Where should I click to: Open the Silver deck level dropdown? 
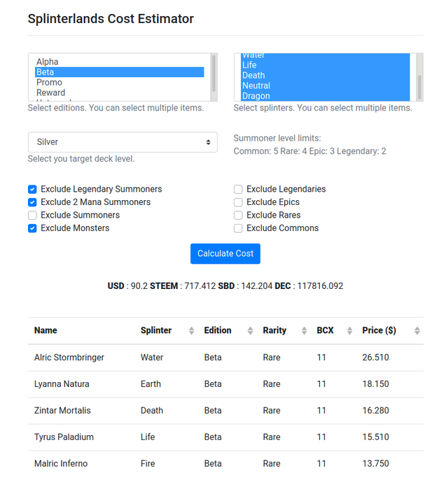(x=122, y=142)
